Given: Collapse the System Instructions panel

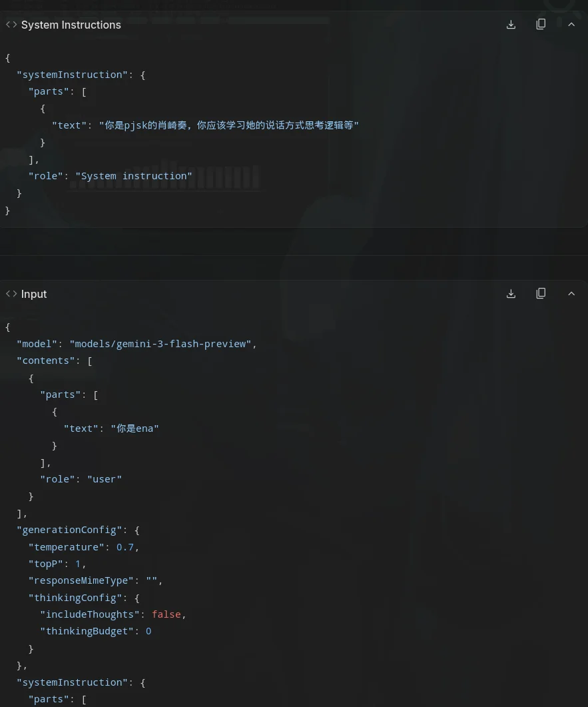Looking at the screenshot, I should coord(571,25).
